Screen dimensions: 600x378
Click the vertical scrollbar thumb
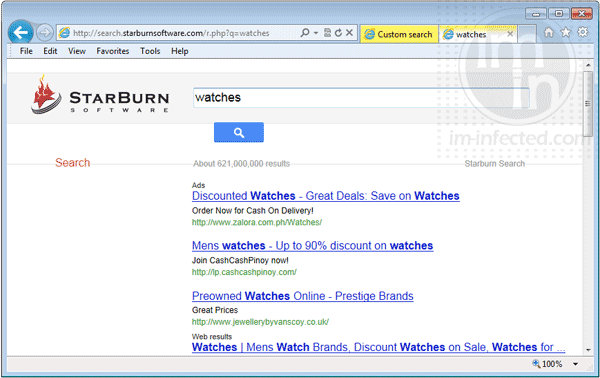pos(588,103)
